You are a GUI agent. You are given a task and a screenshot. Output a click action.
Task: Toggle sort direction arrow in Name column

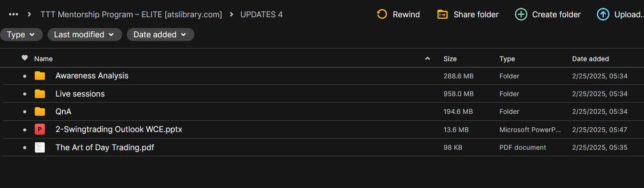click(427, 59)
